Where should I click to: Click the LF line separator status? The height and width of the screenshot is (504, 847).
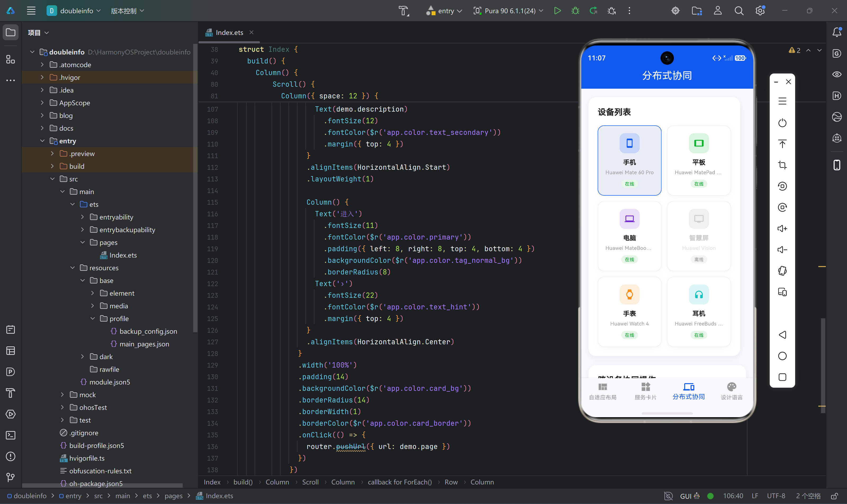pyautogui.click(x=755, y=496)
